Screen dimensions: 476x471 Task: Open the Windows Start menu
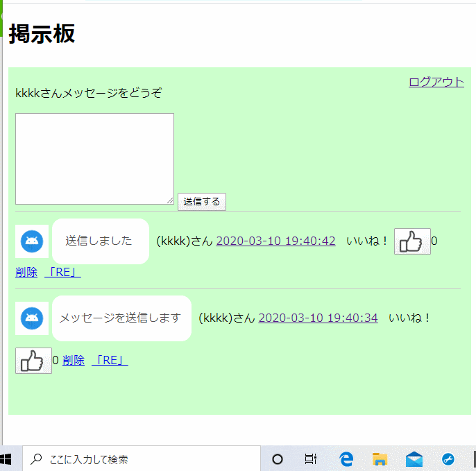(6, 459)
